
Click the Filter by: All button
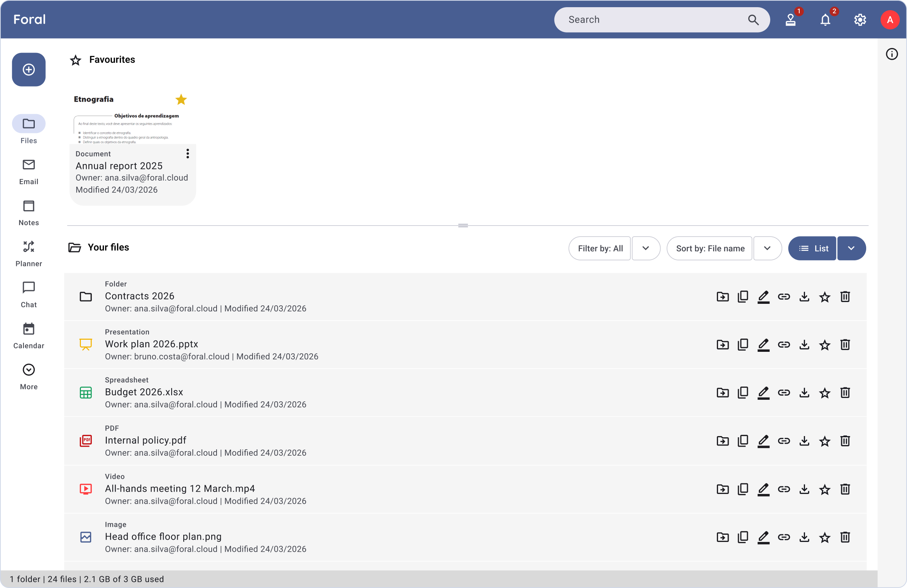pyautogui.click(x=600, y=248)
